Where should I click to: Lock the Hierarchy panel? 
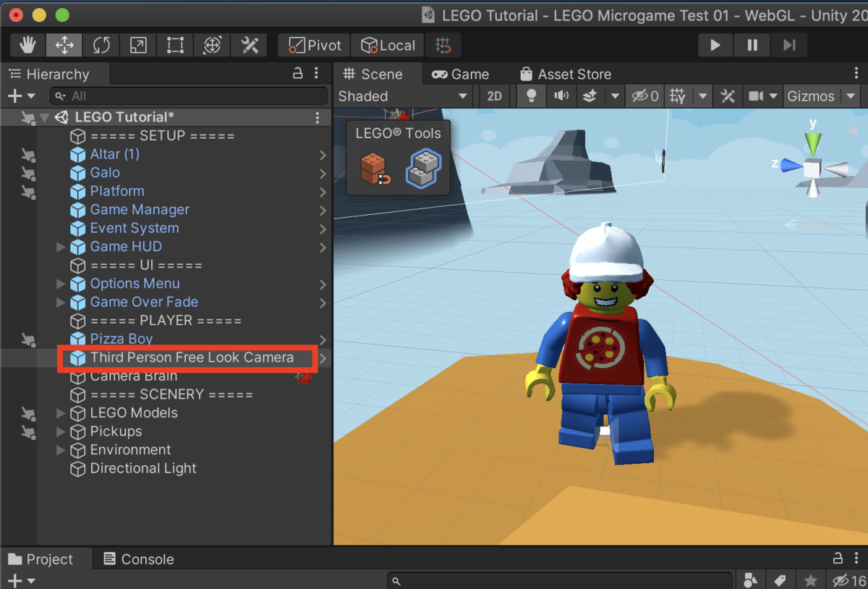tap(297, 73)
